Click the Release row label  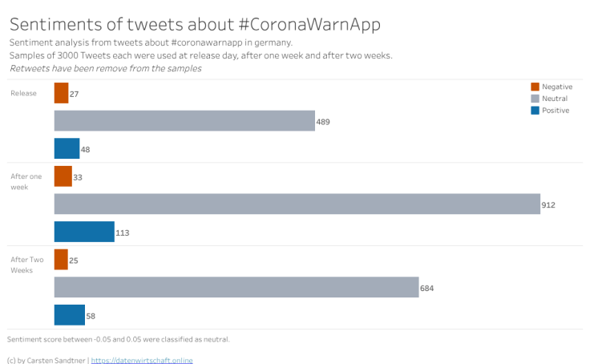click(23, 94)
